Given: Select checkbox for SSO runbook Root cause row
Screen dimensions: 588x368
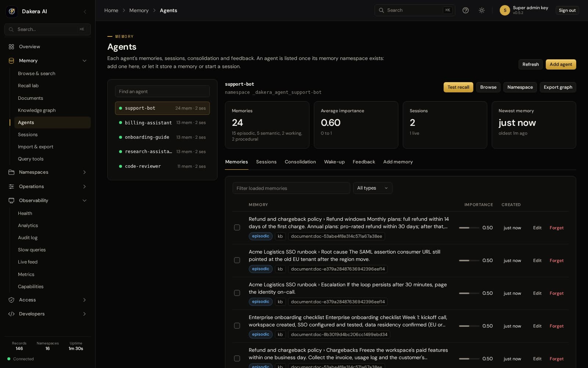Looking at the screenshot, I should point(237,260).
